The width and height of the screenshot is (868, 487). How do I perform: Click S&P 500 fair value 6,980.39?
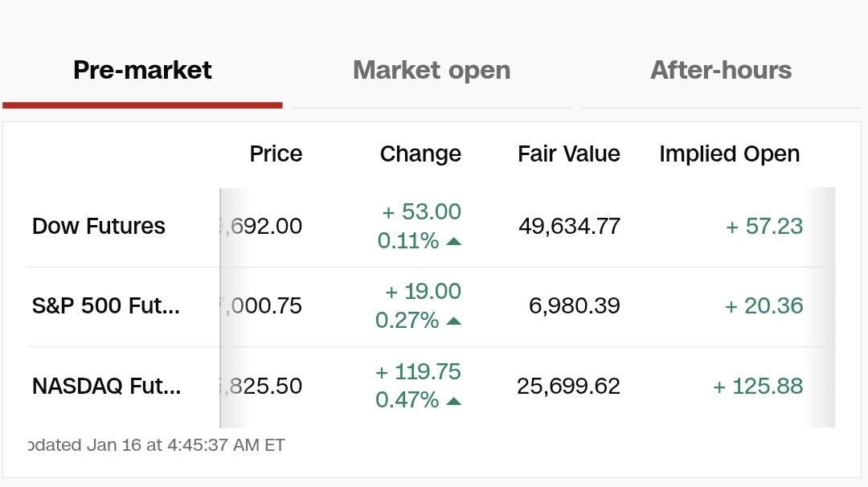[x=574, y=306]
